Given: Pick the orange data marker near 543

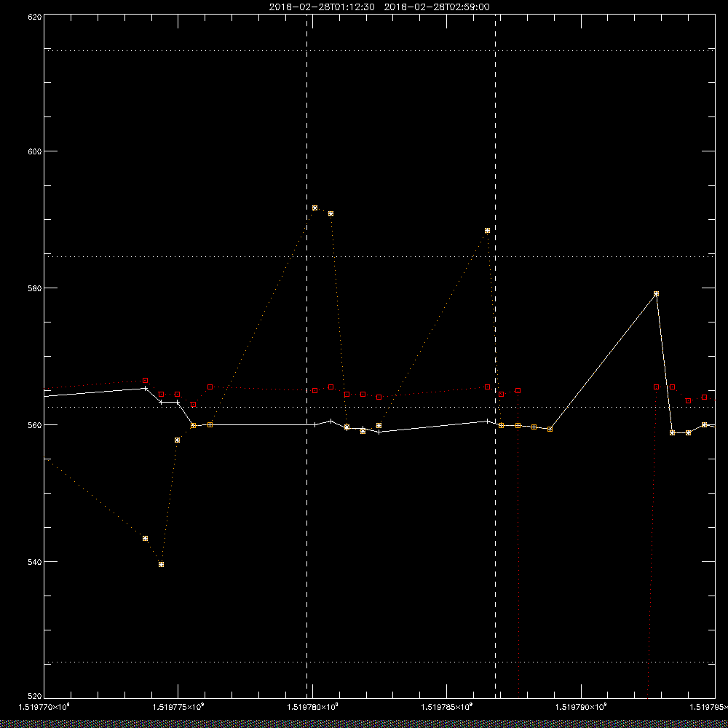Looking at the screenshot, I should click(x=146, y=539).
